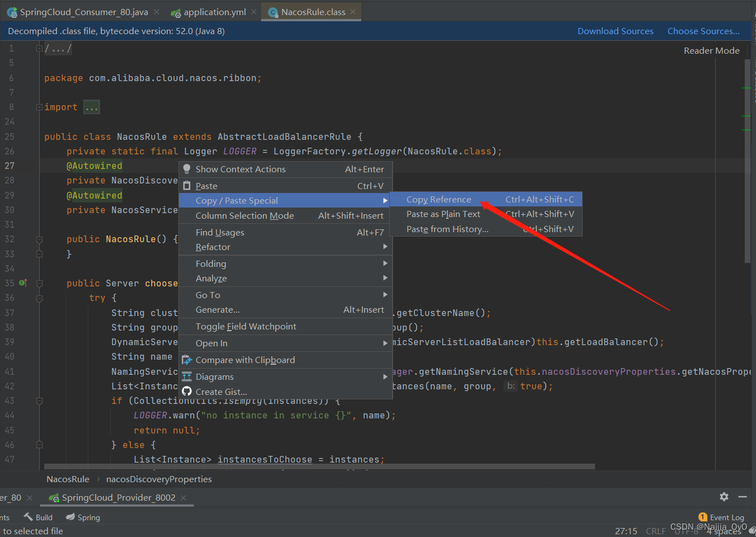Click the override gutter icon on line 35

pos(23,283)
